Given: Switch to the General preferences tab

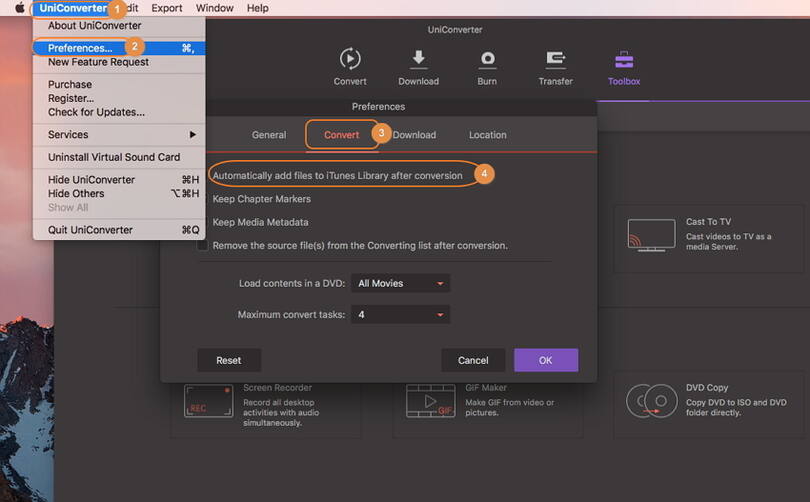Looking at the screenshot, I should [x=269, y=135].
